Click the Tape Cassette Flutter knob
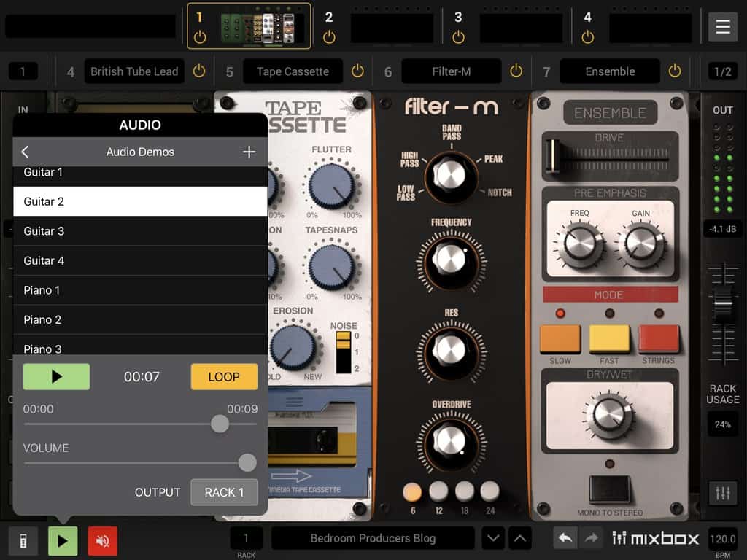 click(x=332, y=186)
